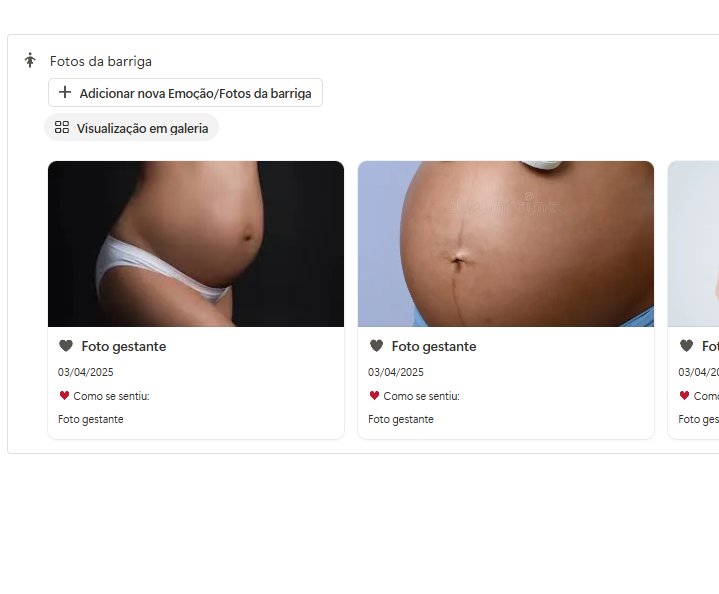Click the gray heart on second Foto gestante card
The height and width of the screenshot is (594, 719).
[376, 345]
